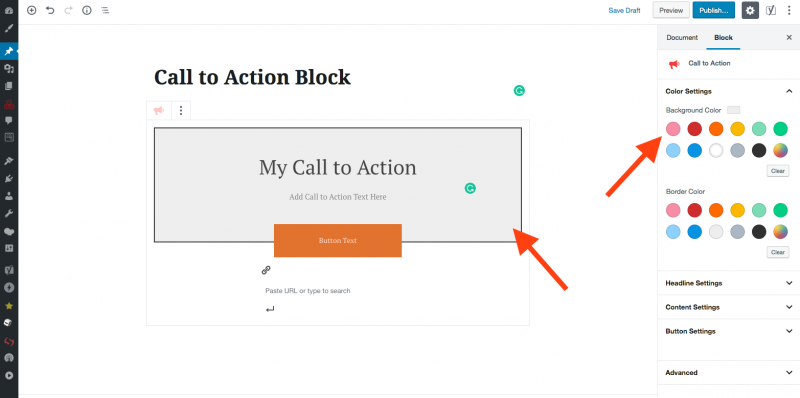800x398 pixels.
Task: Expand the Content Settings panel
Action: [729, 307]
